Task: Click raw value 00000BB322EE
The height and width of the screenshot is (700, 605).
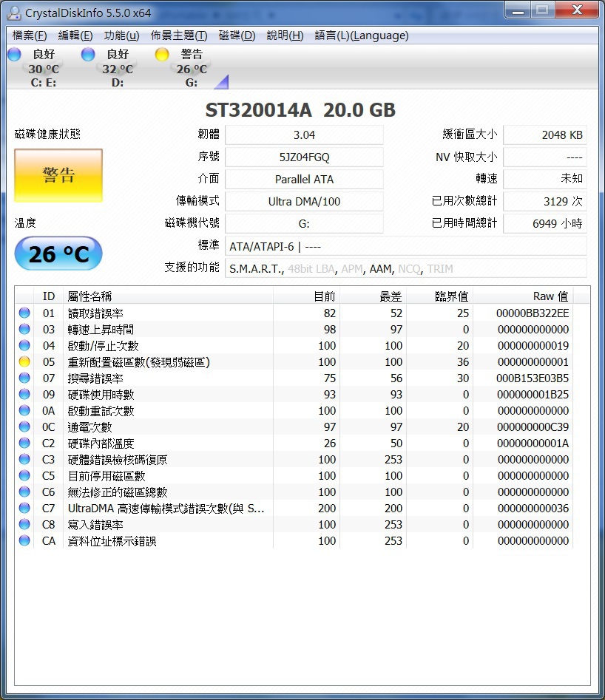Action: click(533, 313)
